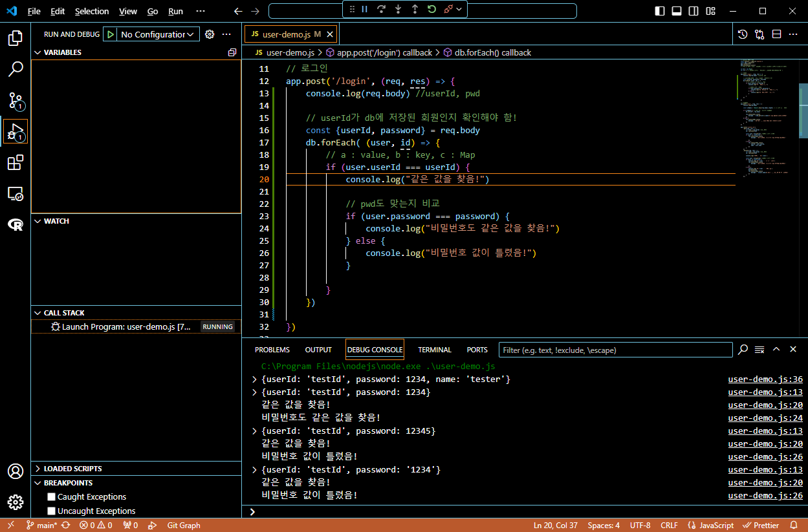Open the Manage gear in activity bar
The image size is (808, 532).
15,502
